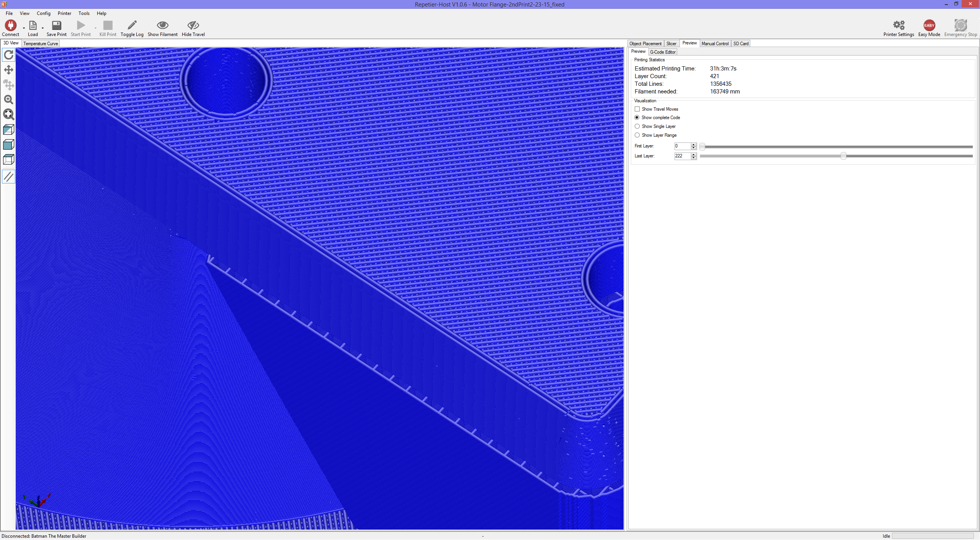
Task: Click the Fit to view zoom icon
Action: point(8,115)
